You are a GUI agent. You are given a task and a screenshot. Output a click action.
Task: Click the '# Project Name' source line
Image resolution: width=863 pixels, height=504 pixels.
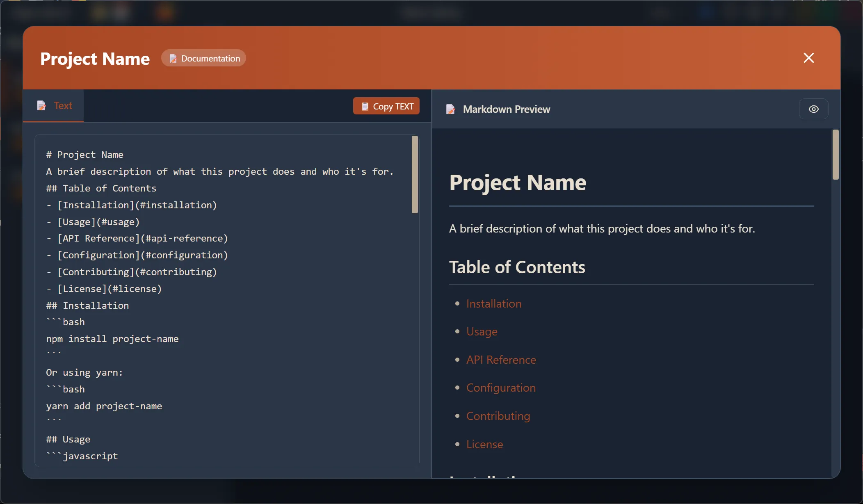[85, 155]
